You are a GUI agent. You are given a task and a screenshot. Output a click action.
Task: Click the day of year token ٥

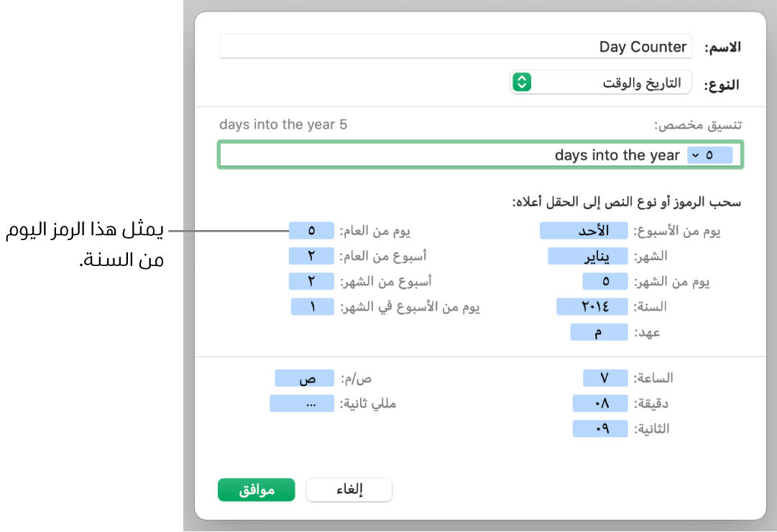pyautogui.click(x=311, y=231)
